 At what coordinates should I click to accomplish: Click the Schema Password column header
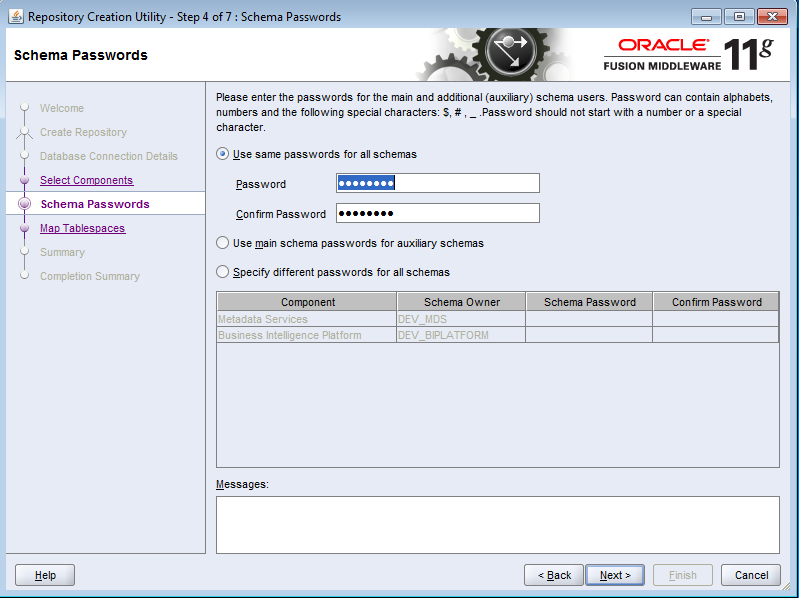589,302
